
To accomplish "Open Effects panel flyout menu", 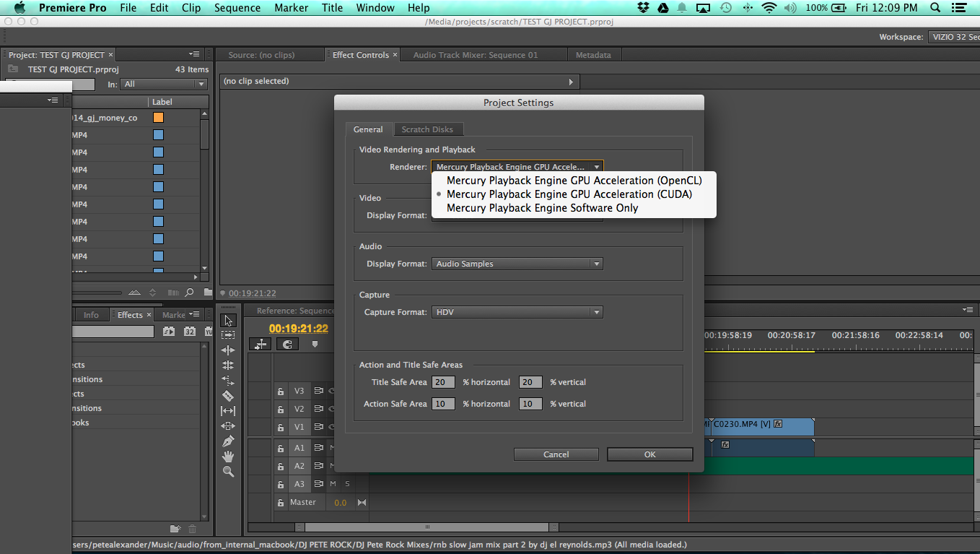I will coord(193,314).
